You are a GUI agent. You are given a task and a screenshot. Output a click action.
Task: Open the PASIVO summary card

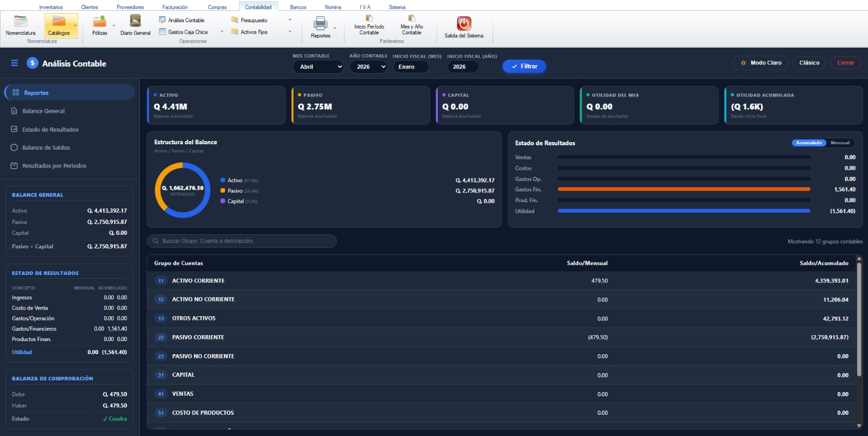pyautogui.click(x=360, y=105)
